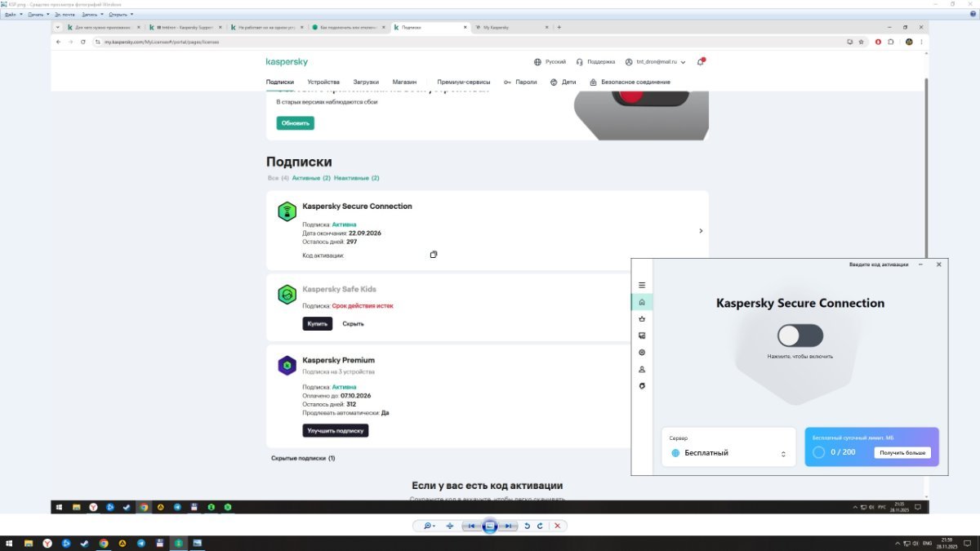This screenshot has height=551, width=980.
Task: Click the browser Back arrow
Action: [58, 42]
